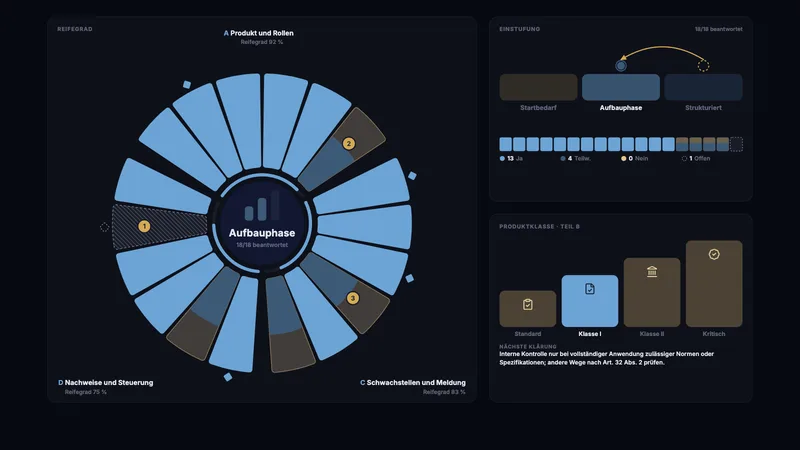This screenshot has height=450, width=800.
Task: Click the first blue square in the answer strip
Action: coord(506,144)
